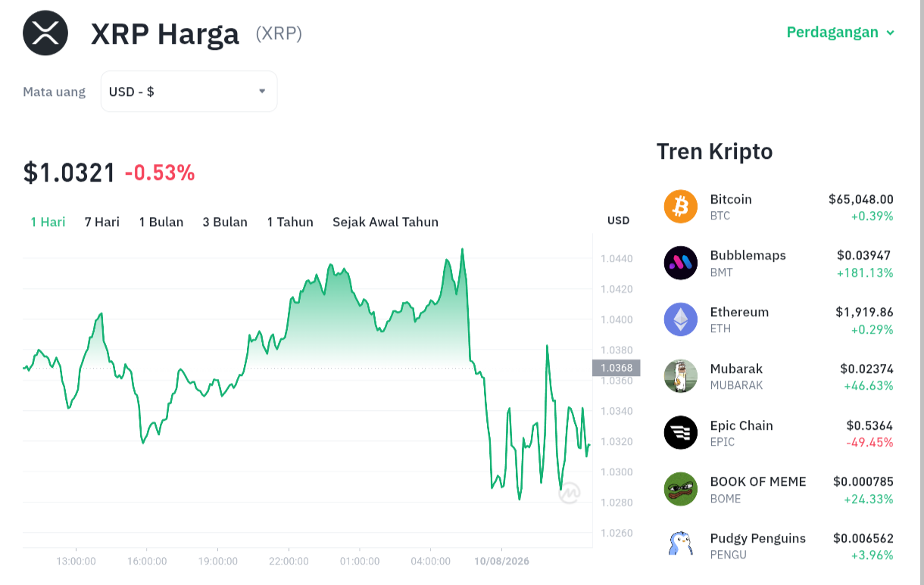Select the 1 Tahun chart range
Viewport: 924px width, 585px height.
(290, 222)
